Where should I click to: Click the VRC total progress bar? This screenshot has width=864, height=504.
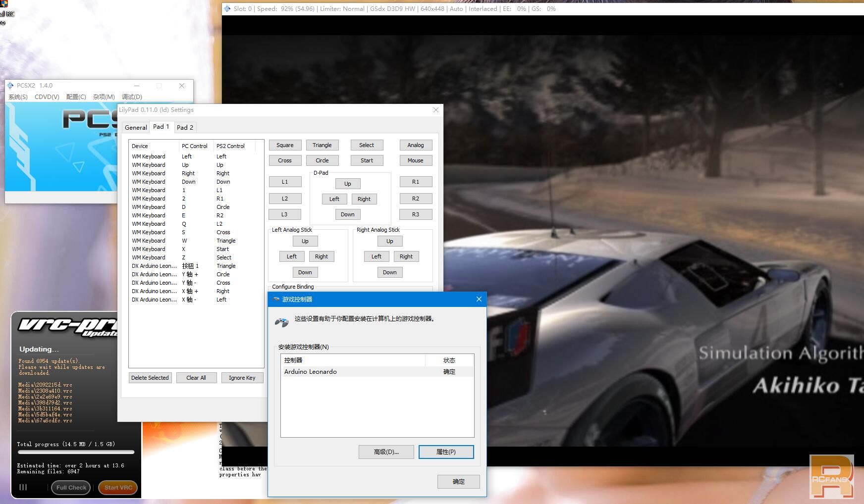(x=76, y=452)
